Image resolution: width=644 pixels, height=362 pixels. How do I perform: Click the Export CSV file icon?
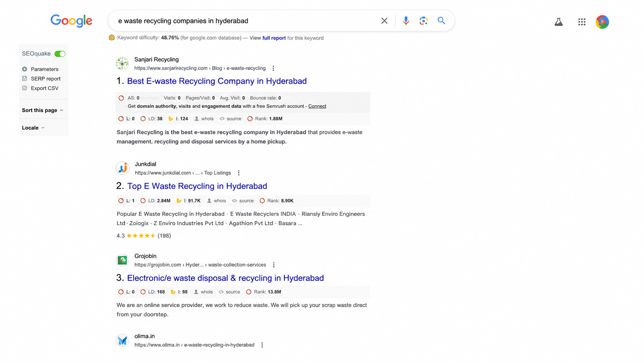(x=25, y=88)
